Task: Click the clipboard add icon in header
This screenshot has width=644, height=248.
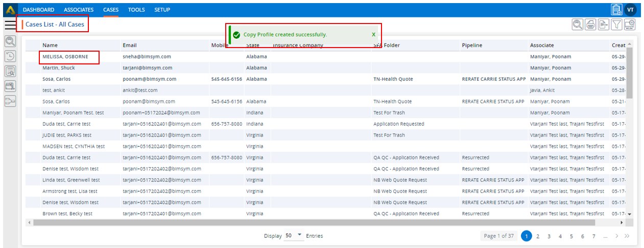Action: tap(616, 10)
